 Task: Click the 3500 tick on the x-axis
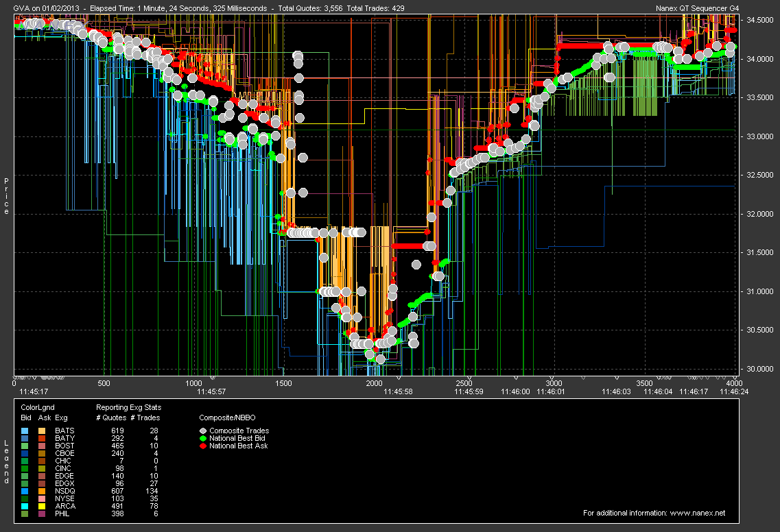(x=644, y=383)
